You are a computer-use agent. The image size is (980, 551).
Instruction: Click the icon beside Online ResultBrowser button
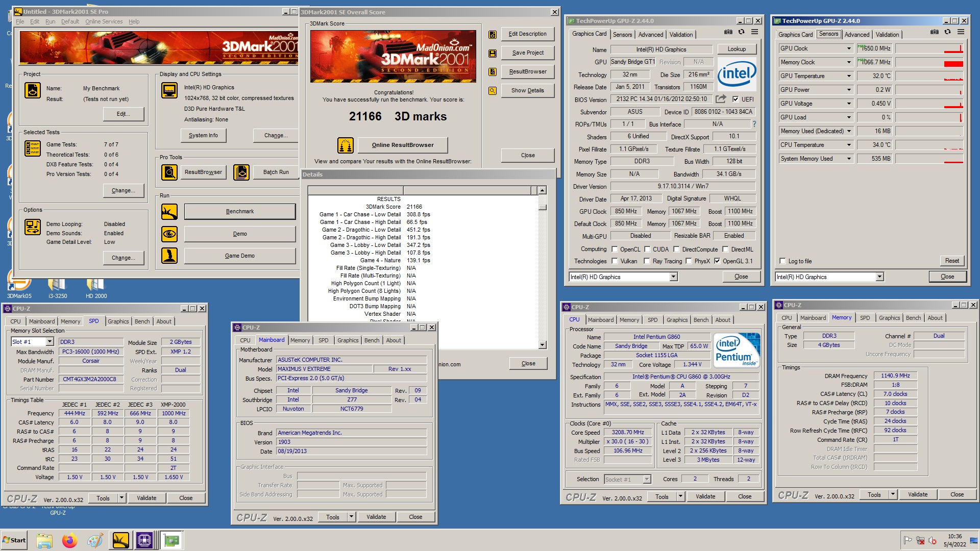[x=346, y=145]
